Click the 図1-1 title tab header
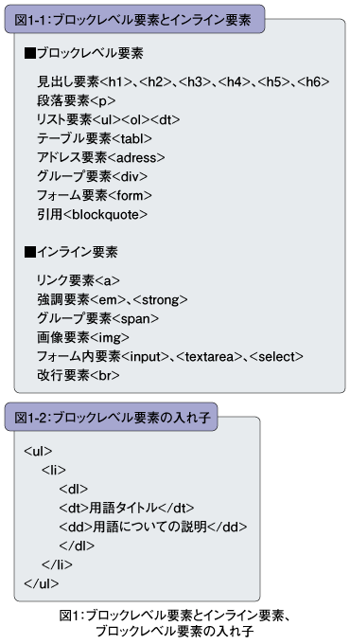 click(x=134, y=19)
